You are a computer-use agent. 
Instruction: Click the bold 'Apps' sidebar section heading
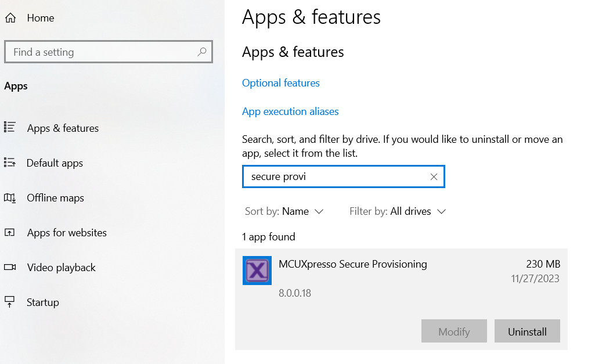tap(16, 86)
